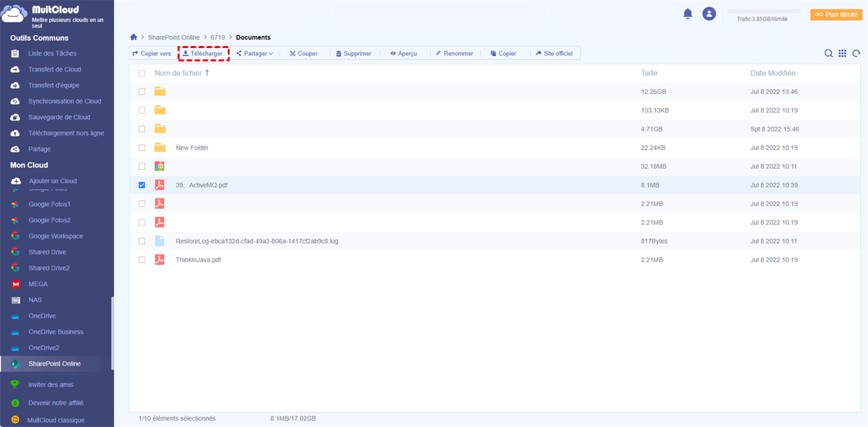Viewport: 868px width, 427px height.
Task: Click the traffic usage progress bar
Action: click(x=765, y=12)
